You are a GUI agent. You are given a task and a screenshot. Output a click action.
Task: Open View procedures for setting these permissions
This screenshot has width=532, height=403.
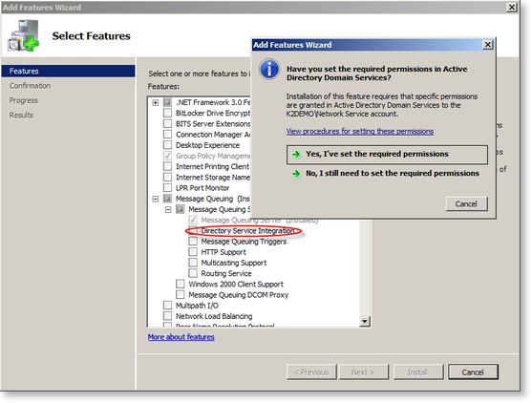pos(360,131)
